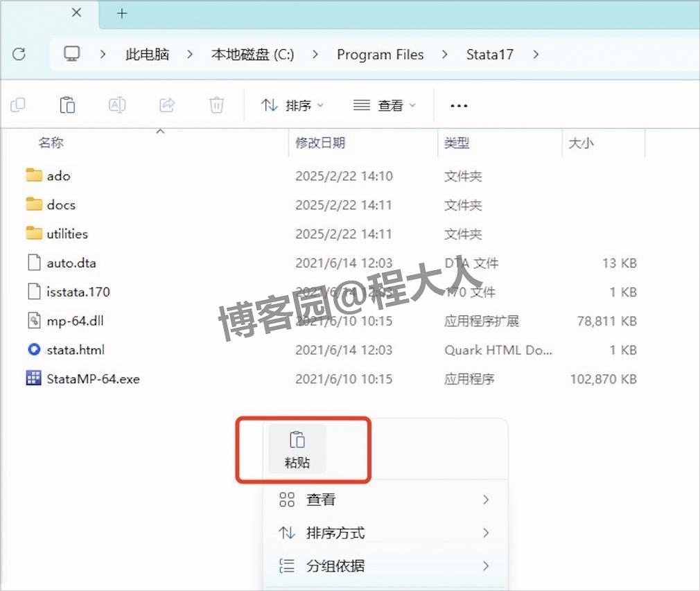Select the StataMP-64.exe application
The image size is (700, 591).
pyautogui.click(x=93, y=378)
